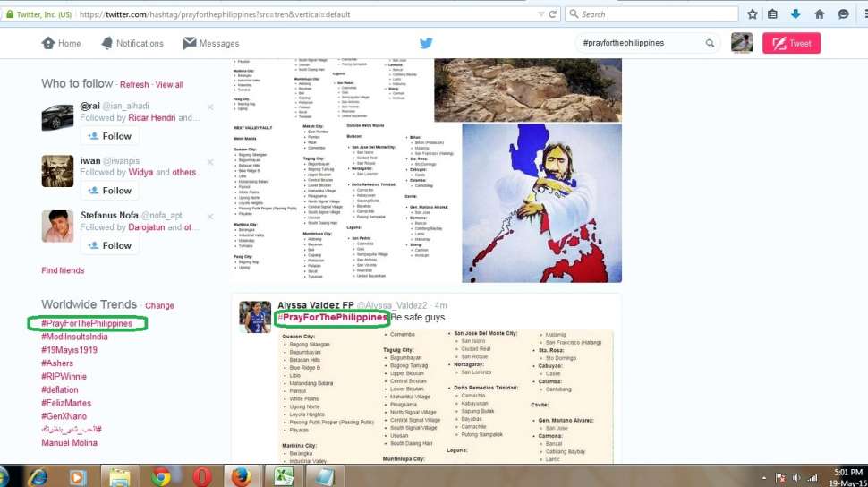Open the URL history dropdown arrow
This screenshot has height=487, width=868.
click(539, 14)
